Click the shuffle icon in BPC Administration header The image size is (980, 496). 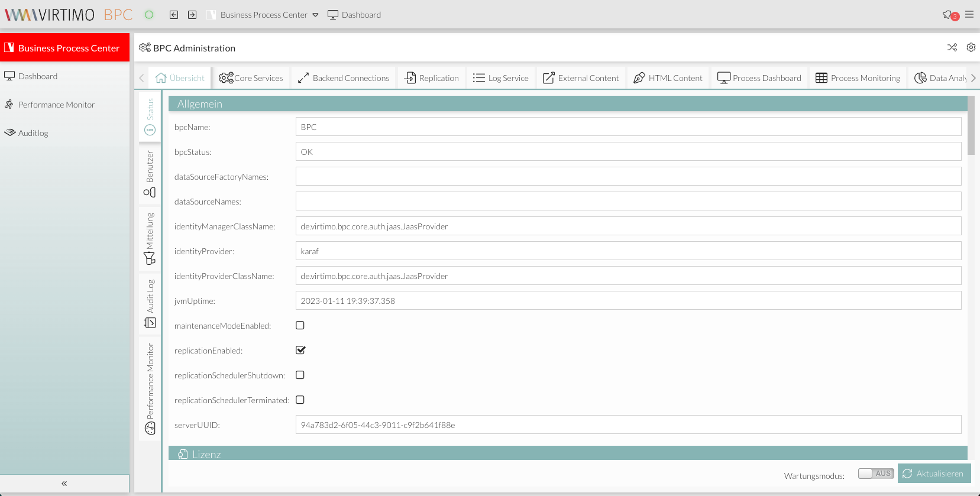(x=952, y=48)
